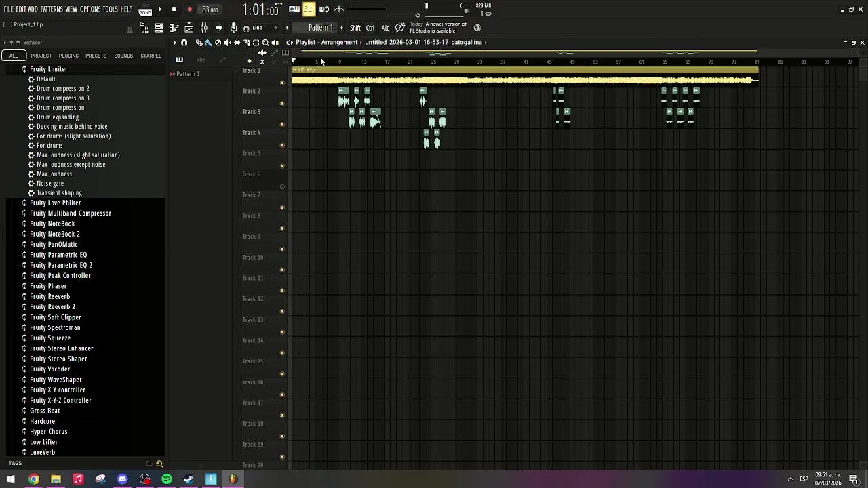
Task: Expand Fruity Parametric EQ 2 plugin
Action: point(61,266)
